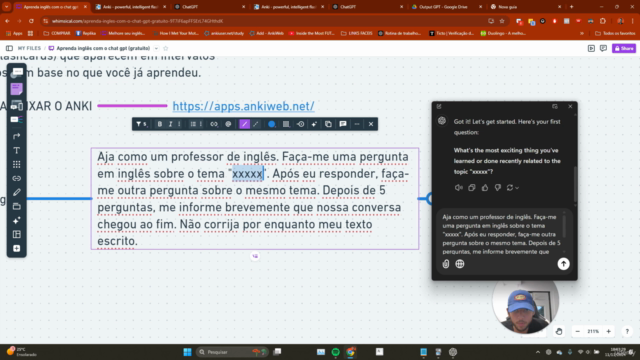Select the dashed border style option

(256, 124)
